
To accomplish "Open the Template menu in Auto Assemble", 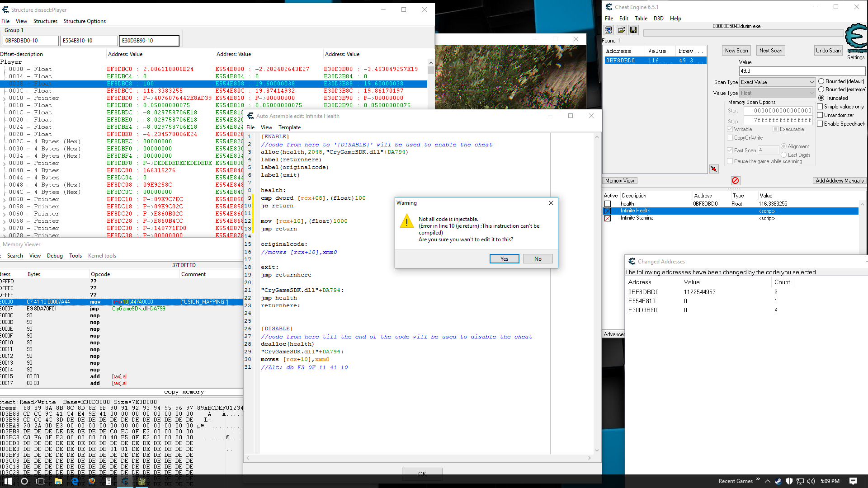I will point(289,127).
